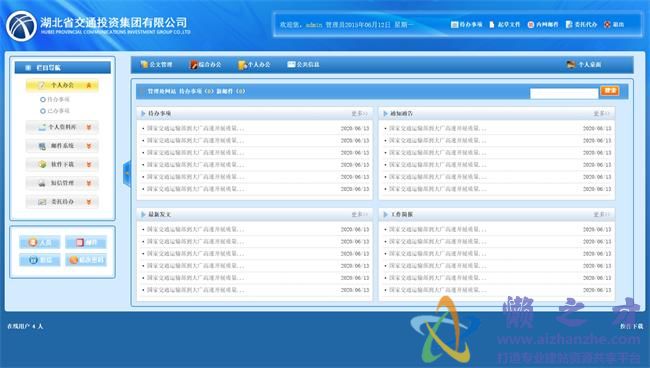Click the 退出 logout icon
Viewport: 650px width, 368px height.
(x=607, y=24)
